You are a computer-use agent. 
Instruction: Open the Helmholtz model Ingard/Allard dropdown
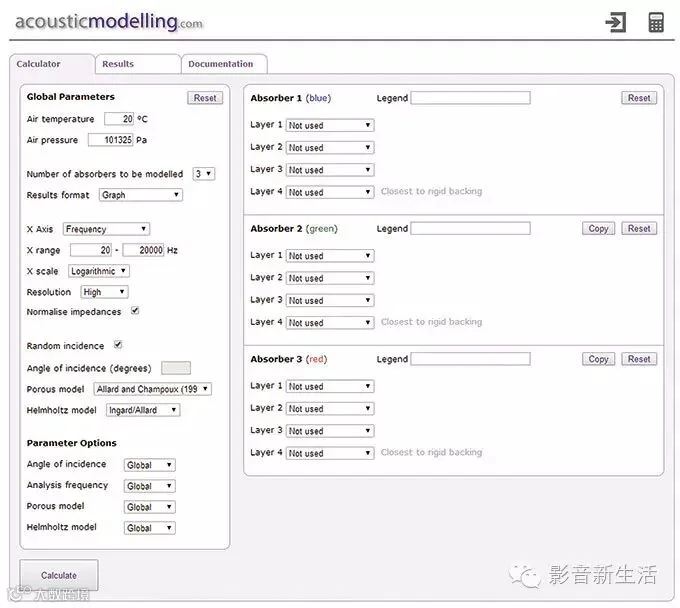pos(143,410)
